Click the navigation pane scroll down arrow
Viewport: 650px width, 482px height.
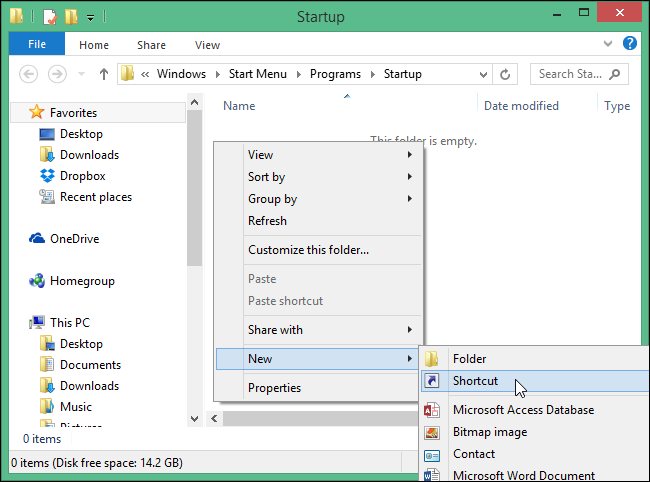[x=194, y=416]
